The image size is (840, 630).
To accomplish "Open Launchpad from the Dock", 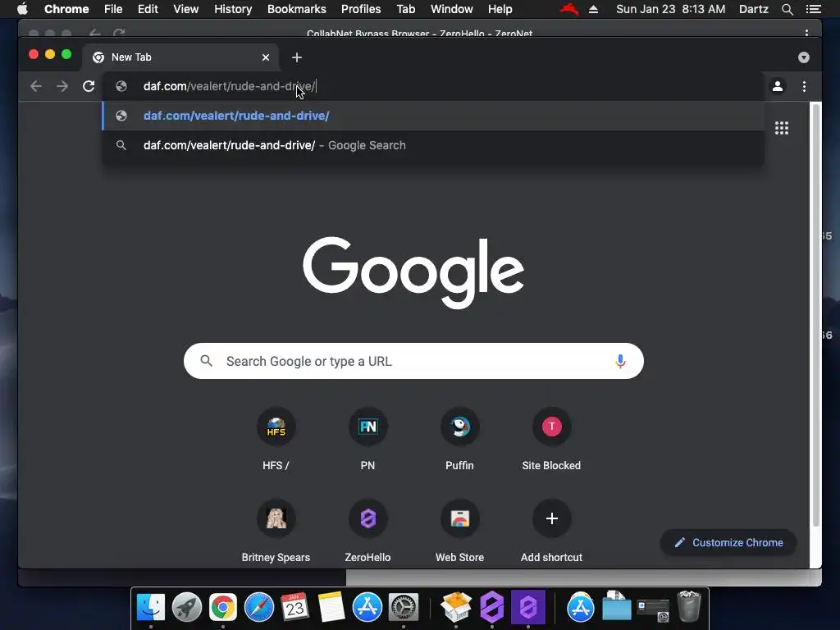I will (187, 607).
